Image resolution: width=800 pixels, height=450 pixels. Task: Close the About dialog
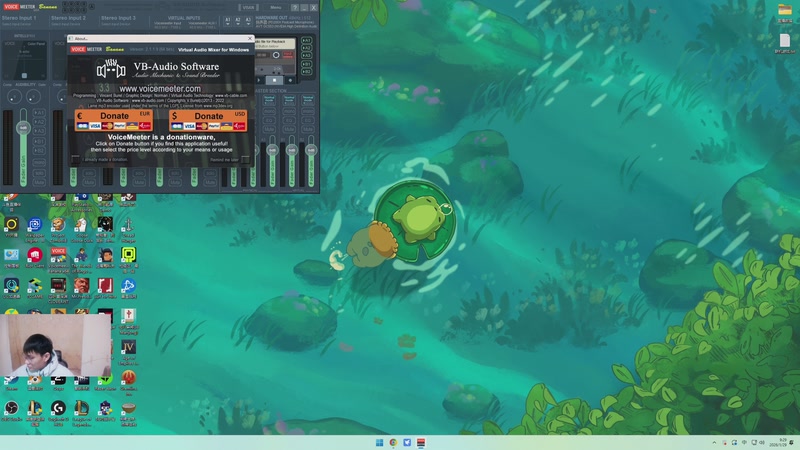[x=249, y=38]
